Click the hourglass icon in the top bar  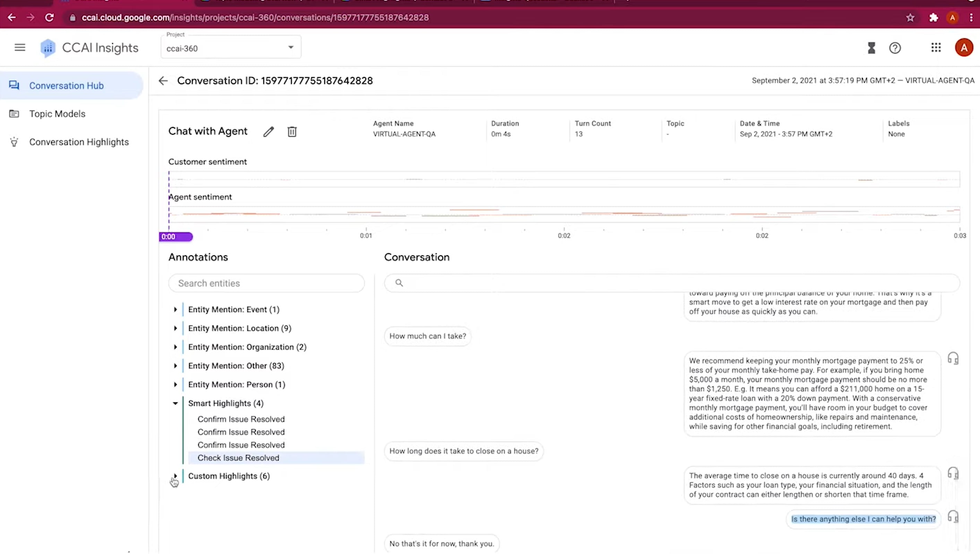pyautogui.click(x=871, y=47)
